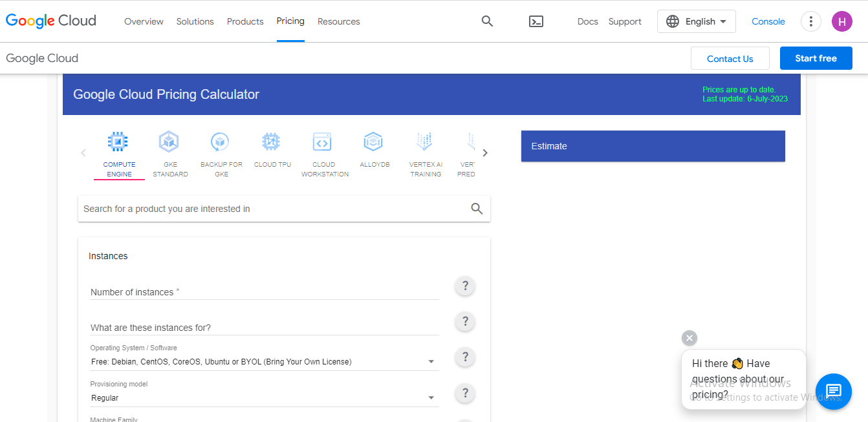Open the Overview menu
Screen dimensions: 868x422
tap(144, 21)
